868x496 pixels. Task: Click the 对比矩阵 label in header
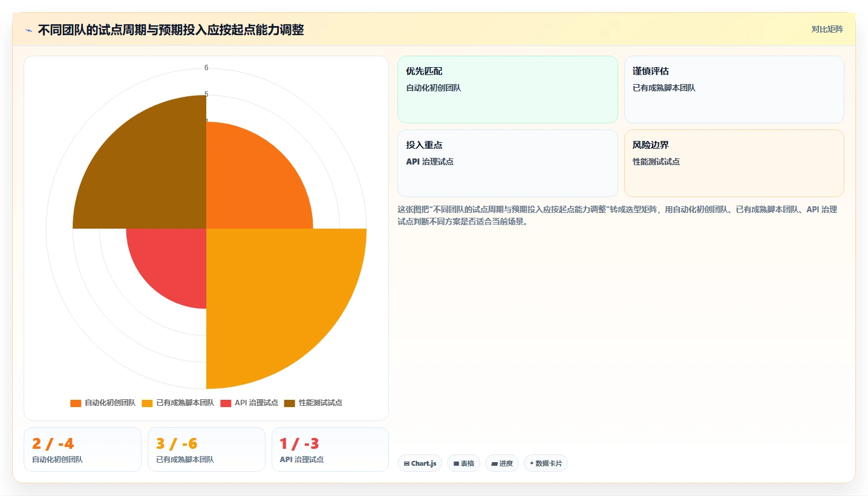click(x=827, y=29)
